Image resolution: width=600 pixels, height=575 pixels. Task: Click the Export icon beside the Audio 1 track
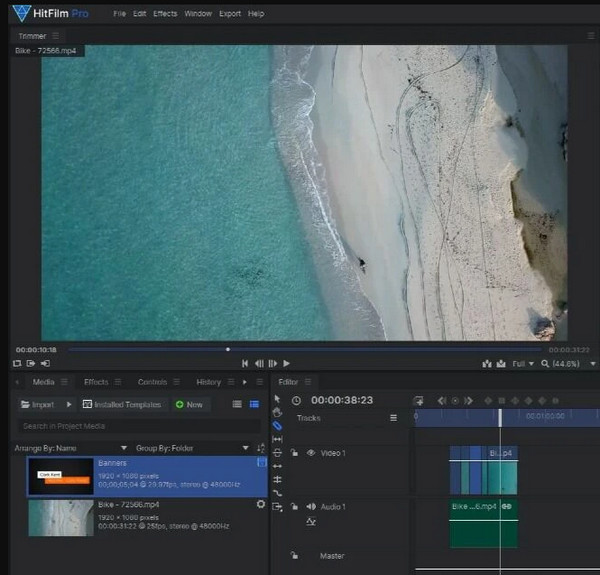(277, 507)
